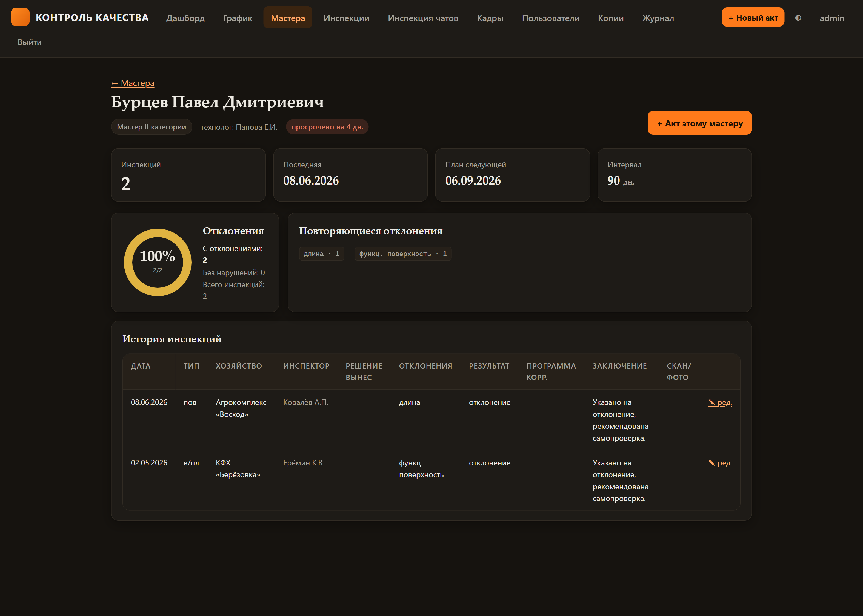
Task: Edit the 02.05.2026 inspection via ред.
Action: pyautogui.click(x=720, y=463)
